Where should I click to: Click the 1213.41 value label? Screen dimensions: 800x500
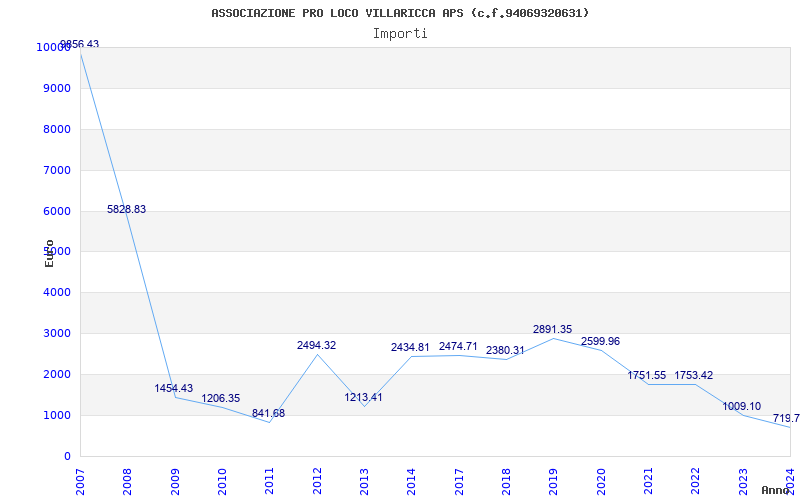coord(363,397)
